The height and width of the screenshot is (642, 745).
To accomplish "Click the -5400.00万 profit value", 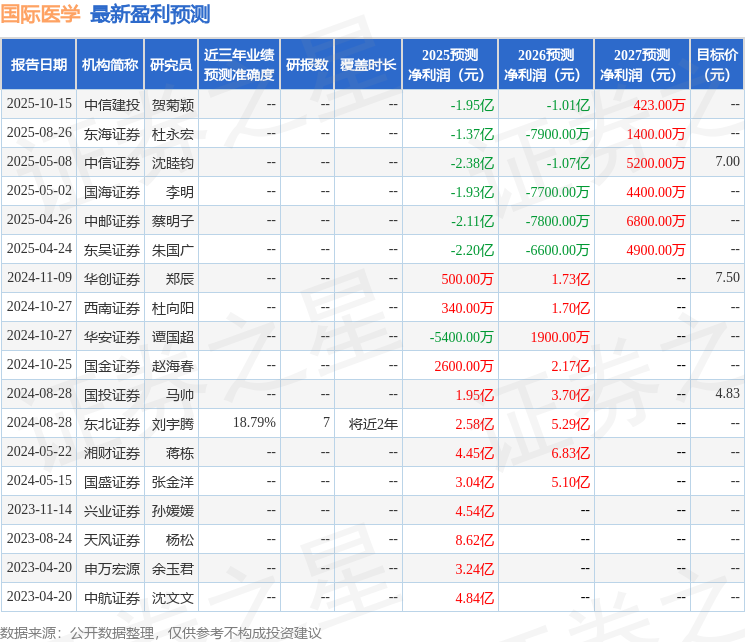I will click(x=462, y=337).
